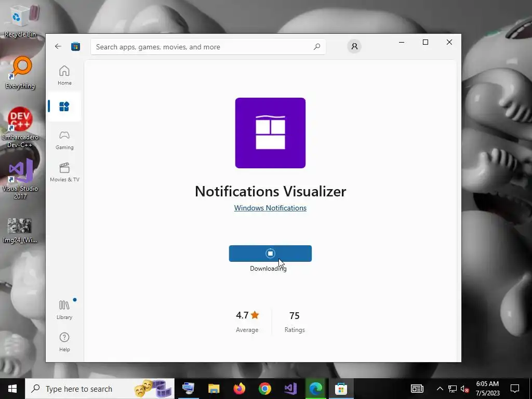Open Gaming in the Store sidebar
Viewport: 532px width, 399px height.
[64, 140]
